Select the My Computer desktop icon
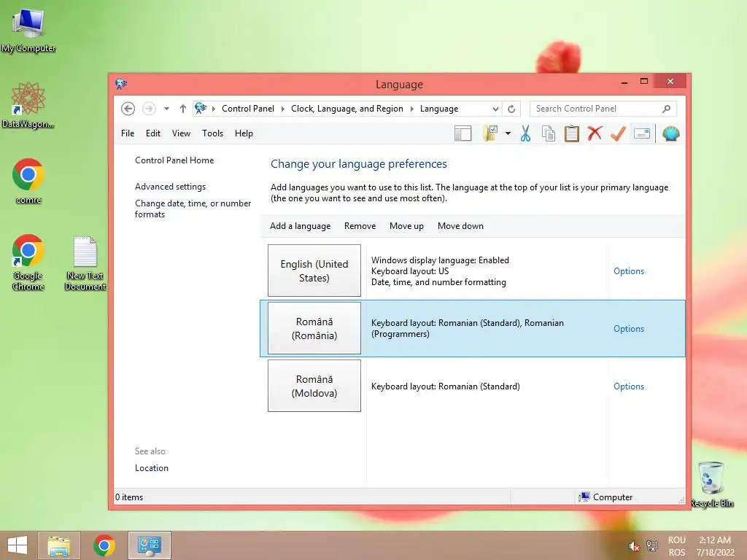Screen dimensions: 747x560 click(x=28, y=31)
